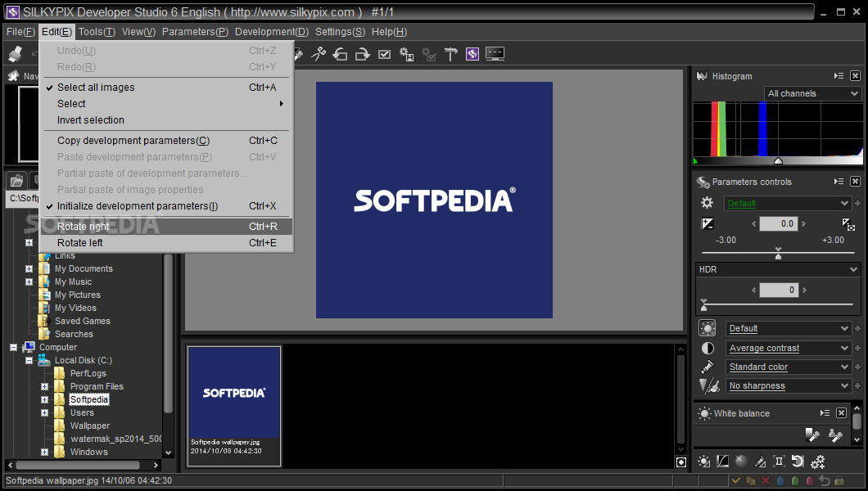Click the taste gear icon next to Default
868x491 pixels.
(x=707, y=203)
